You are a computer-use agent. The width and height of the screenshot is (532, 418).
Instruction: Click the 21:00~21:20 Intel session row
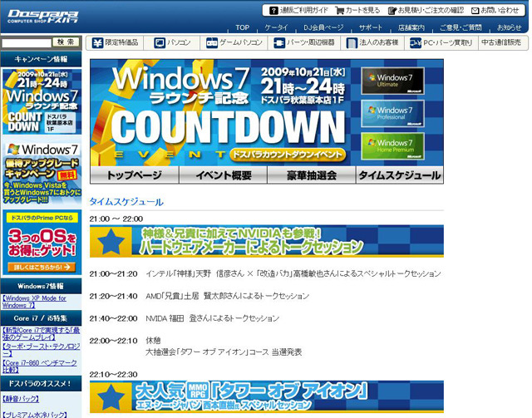265,273
